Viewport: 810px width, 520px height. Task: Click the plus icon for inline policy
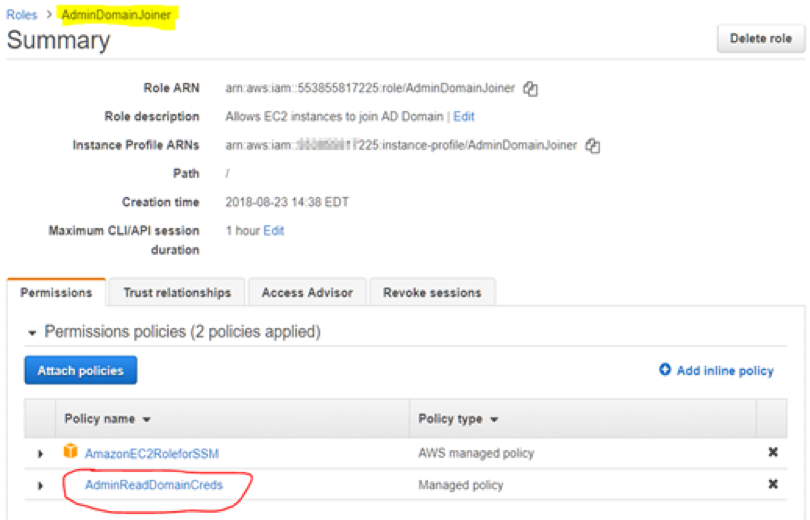click(665, 370)
